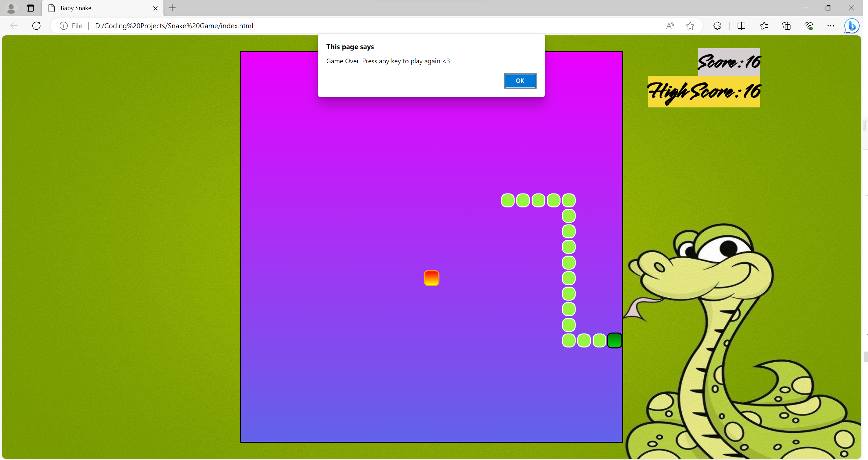
Task: Click the Read Aloud icon
Action: click(x=670, y=26)
